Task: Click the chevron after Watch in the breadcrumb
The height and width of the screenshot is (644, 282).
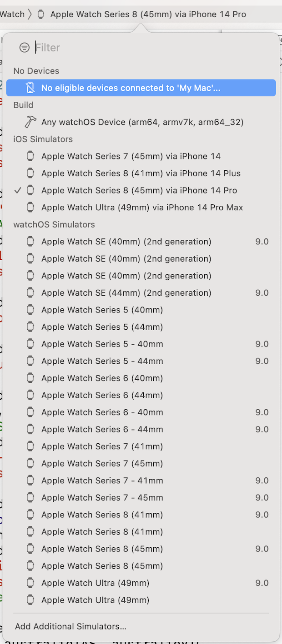Action: coord(30,14)
